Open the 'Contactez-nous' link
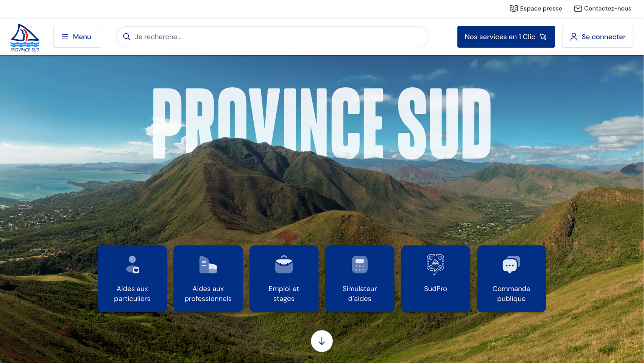 coord(602,8)
